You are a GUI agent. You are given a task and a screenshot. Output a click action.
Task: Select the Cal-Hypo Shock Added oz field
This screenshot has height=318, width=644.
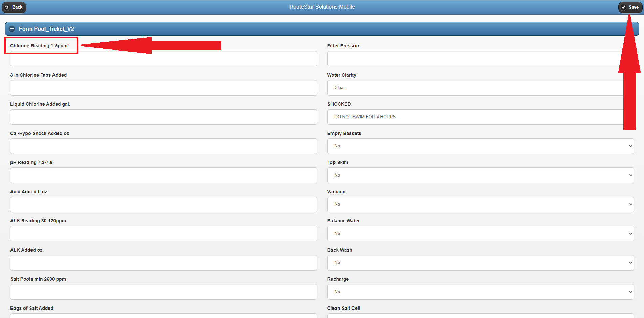(x=164, y=146)
